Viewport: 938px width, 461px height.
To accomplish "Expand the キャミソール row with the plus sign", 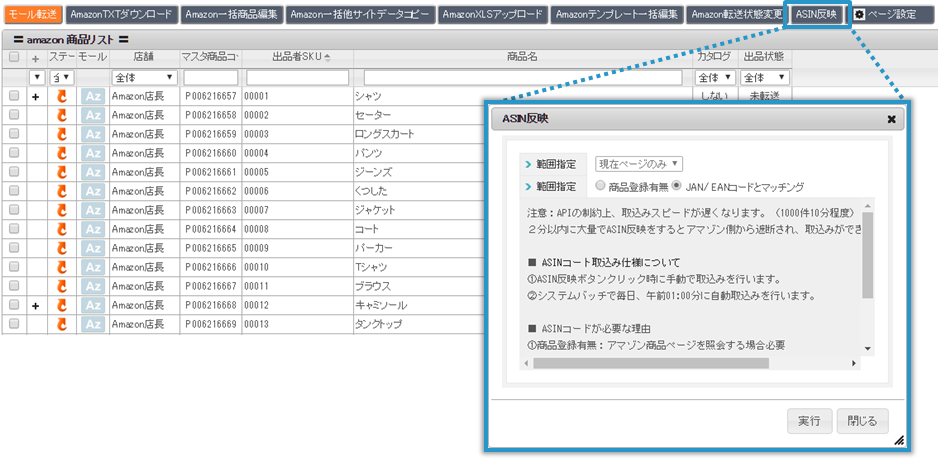I will pos(36,306).
